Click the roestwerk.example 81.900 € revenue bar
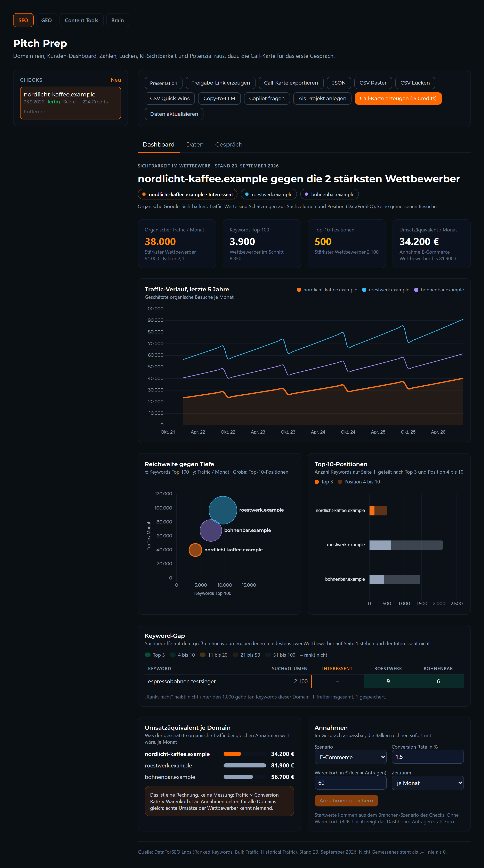This screenshot has height=868, width=484. click(245, 766)
